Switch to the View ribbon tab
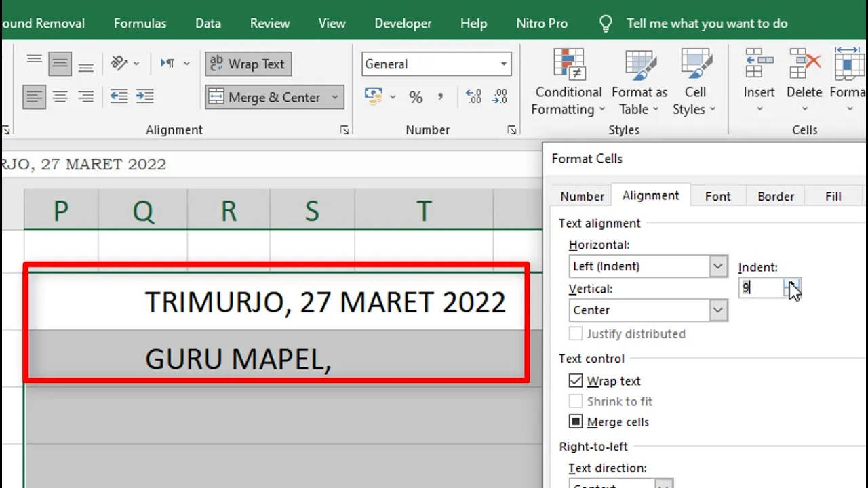Screen dimensions: 868x488 point(332,23)
